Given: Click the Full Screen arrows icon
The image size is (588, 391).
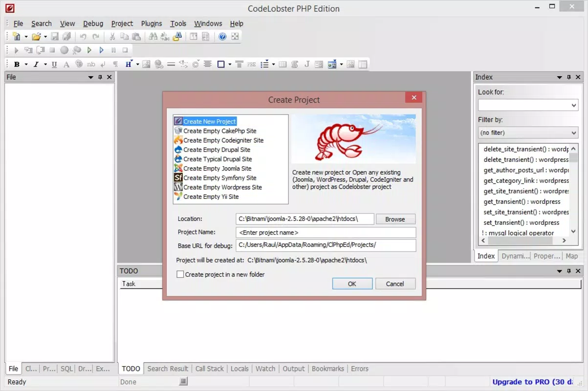Looking at the screenshot, I should click(235, 37).
